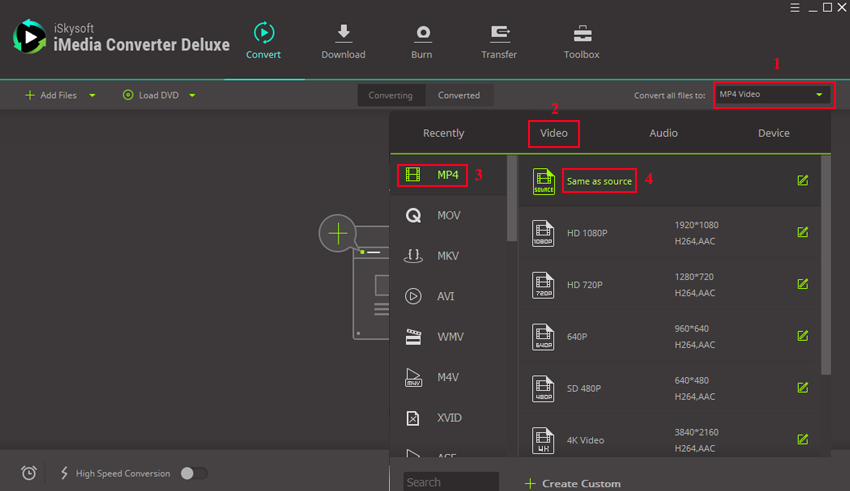Screen dimensions: 850x491
Task: Click the add file plus circle
Action: [x=338, y=234]
